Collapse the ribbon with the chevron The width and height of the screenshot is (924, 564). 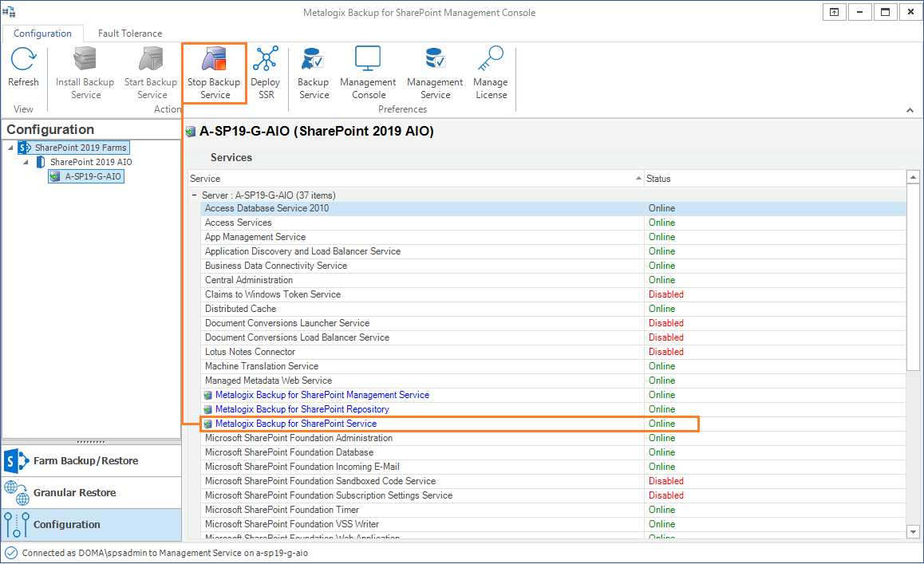tap(910, 110)
